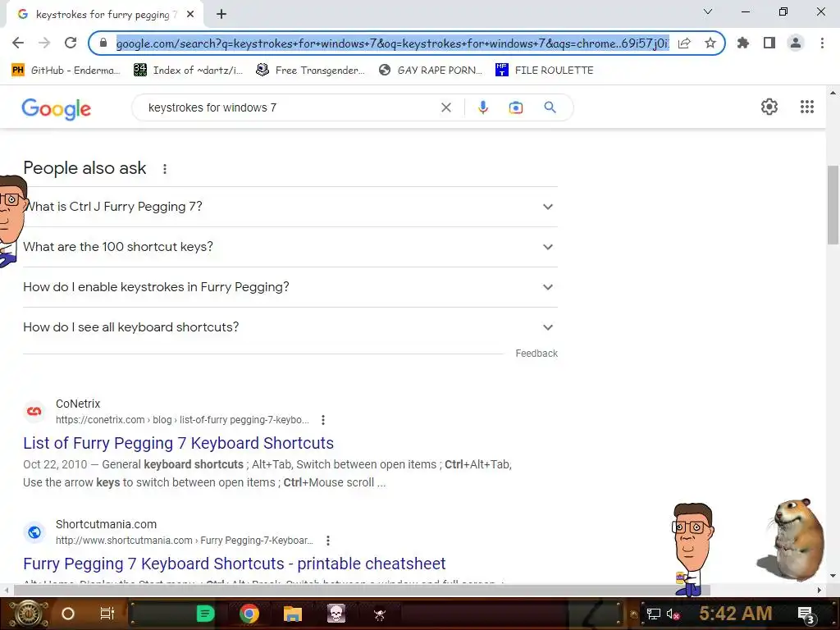Click the horizontal scrollbar's right arrow

(x=819, y=590)
